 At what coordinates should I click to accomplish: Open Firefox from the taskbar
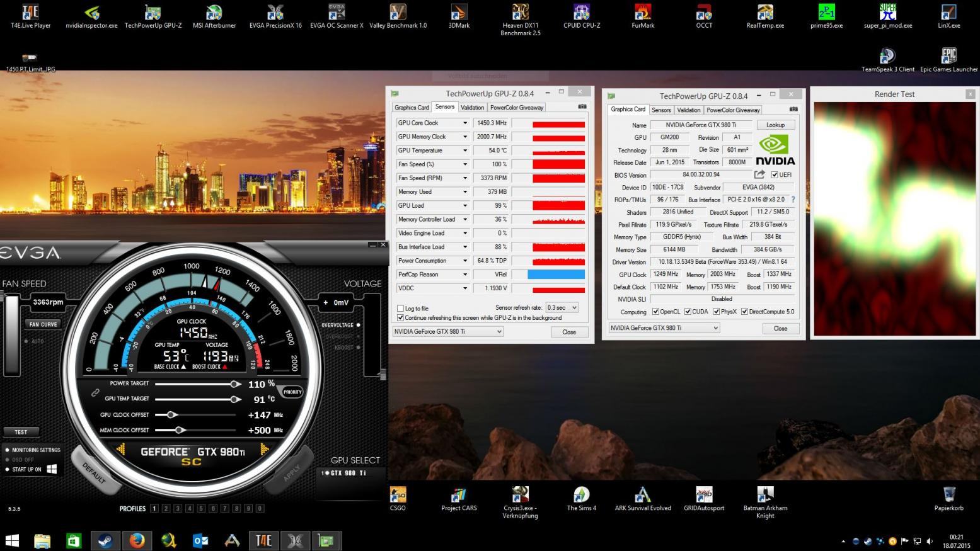tap(137, 540)
